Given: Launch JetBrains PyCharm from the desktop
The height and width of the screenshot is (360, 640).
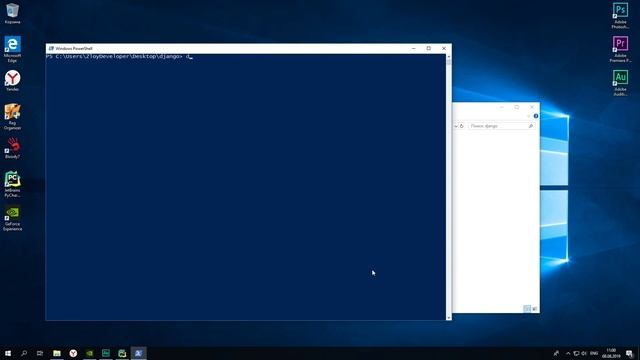Looking at the screenshot, I should tap(12, 184).
